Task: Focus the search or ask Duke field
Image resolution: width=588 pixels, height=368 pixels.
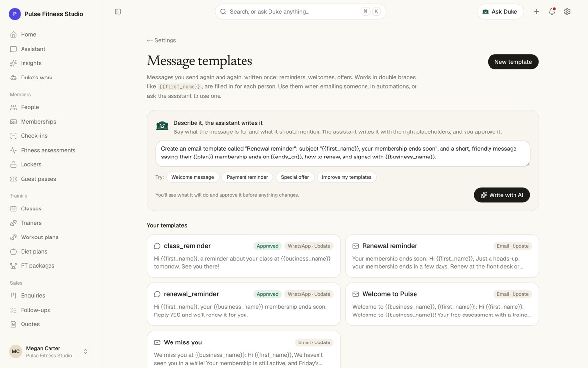Action: point(300,12)
